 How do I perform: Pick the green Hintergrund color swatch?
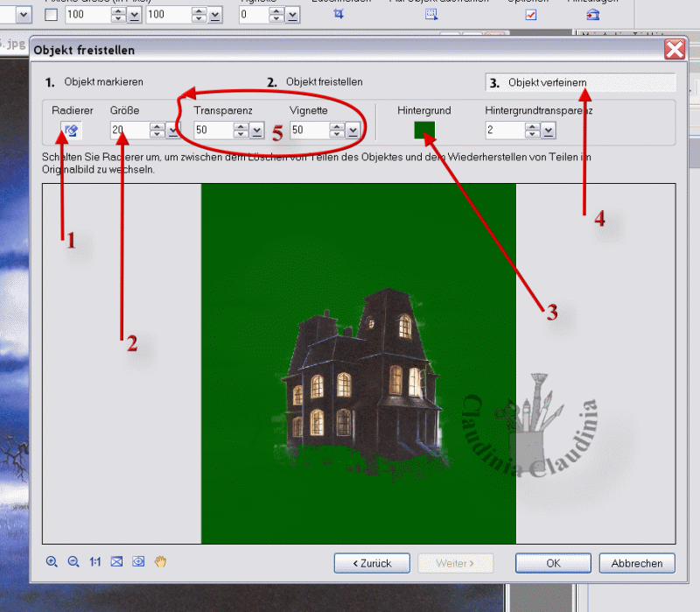click(424, 130)
